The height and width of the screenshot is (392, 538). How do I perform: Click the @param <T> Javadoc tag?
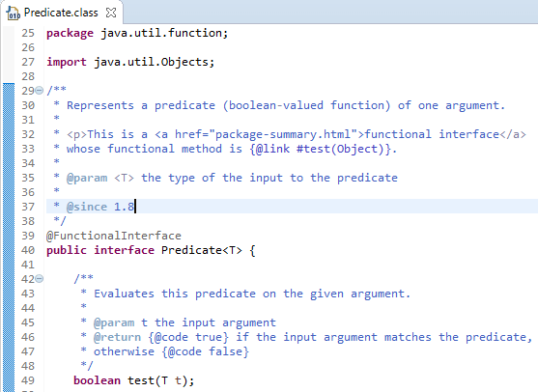coord(99,178)
